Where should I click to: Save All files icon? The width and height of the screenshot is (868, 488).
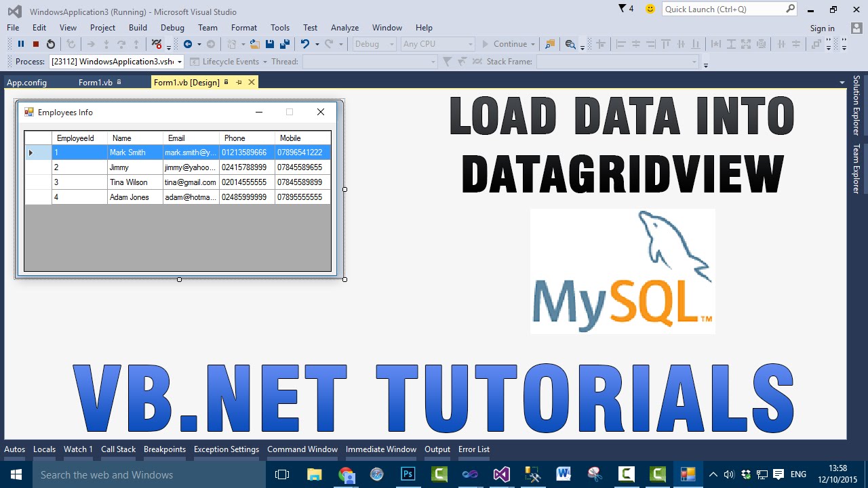click(x=285, y=44)
